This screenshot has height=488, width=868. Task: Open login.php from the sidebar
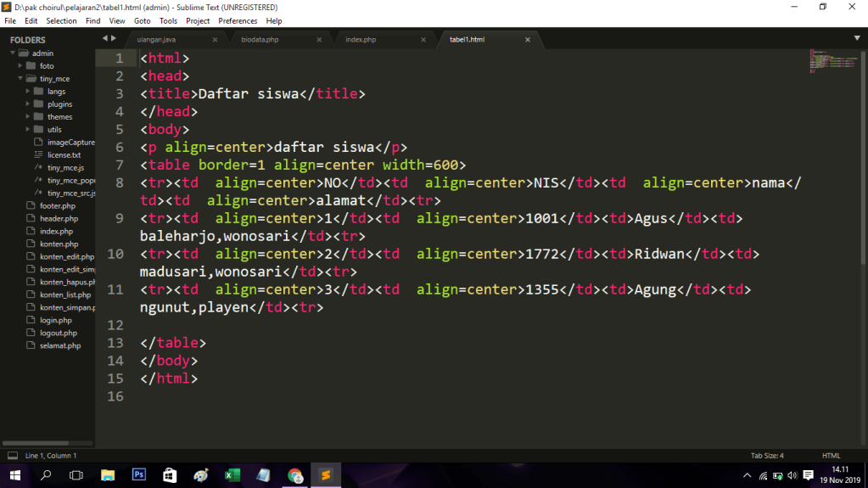pyautogui.click(x=56, y=320)
